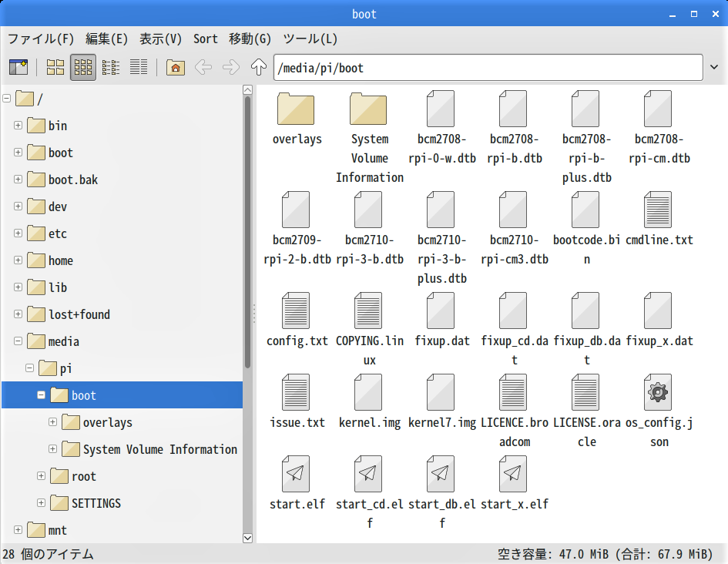Maximize the boot window
The image size is (728, 564).
(693, 14)
